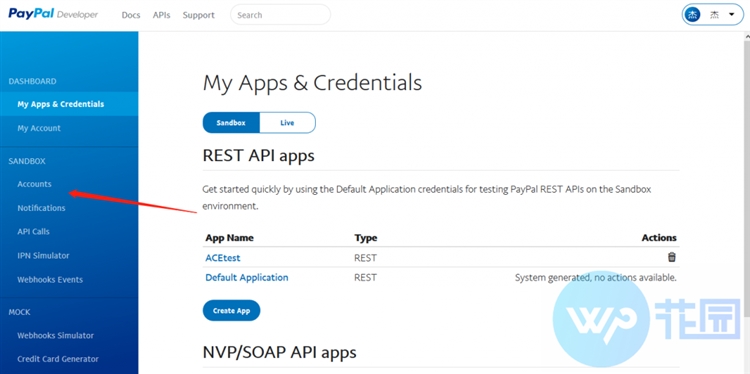Click the My Apps & Credentials page title

pos(312,83)
